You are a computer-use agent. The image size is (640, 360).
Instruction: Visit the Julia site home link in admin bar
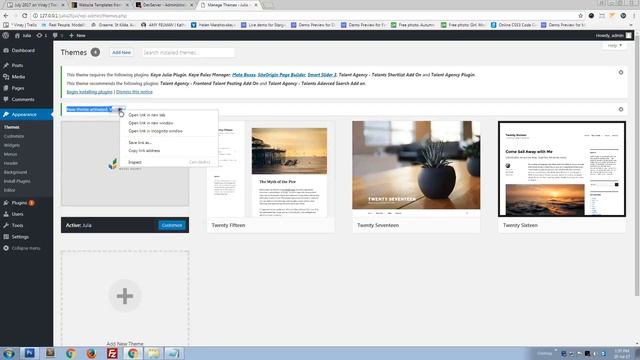tap(23, 36)
